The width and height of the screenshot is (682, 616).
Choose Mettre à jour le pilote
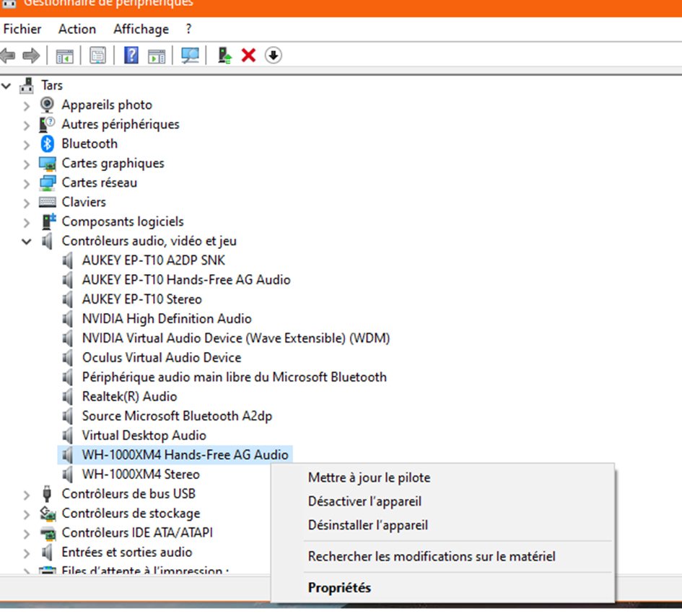click(x=370, y=478)
